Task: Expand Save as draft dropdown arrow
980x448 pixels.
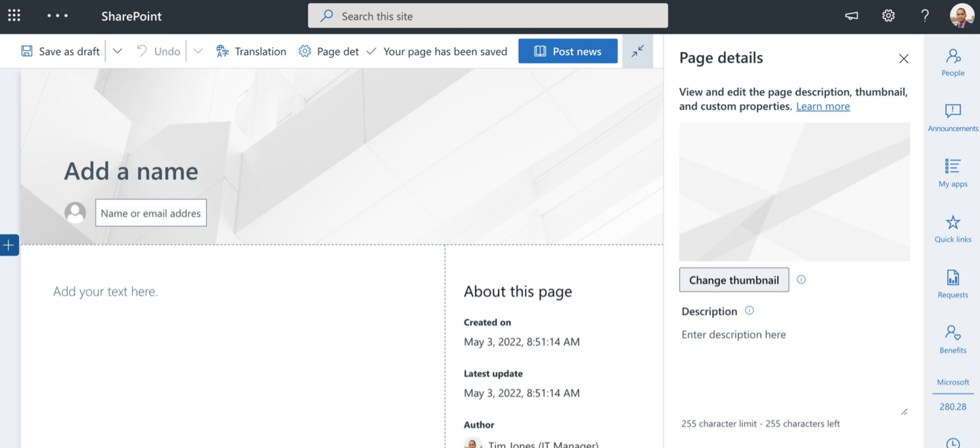Action: click(117, 51)
